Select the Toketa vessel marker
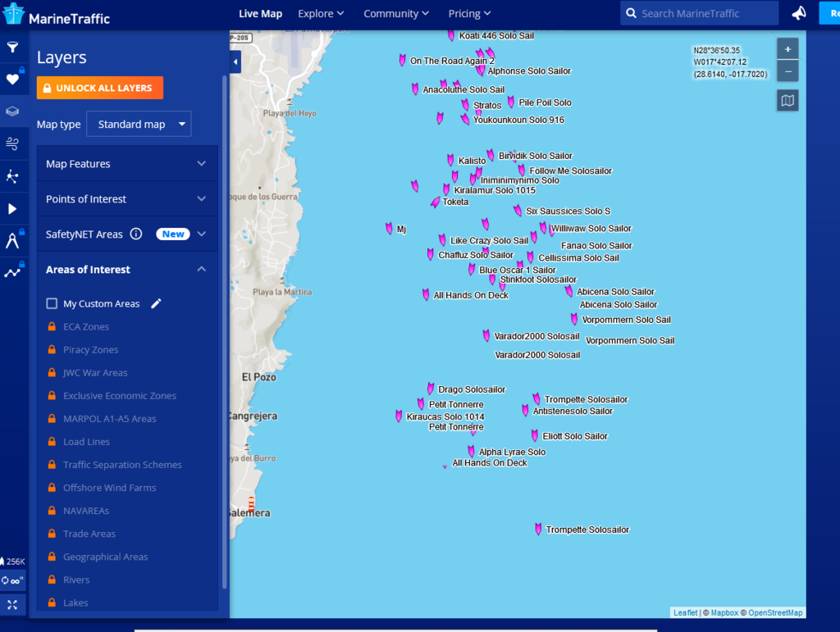 (435, 202)
